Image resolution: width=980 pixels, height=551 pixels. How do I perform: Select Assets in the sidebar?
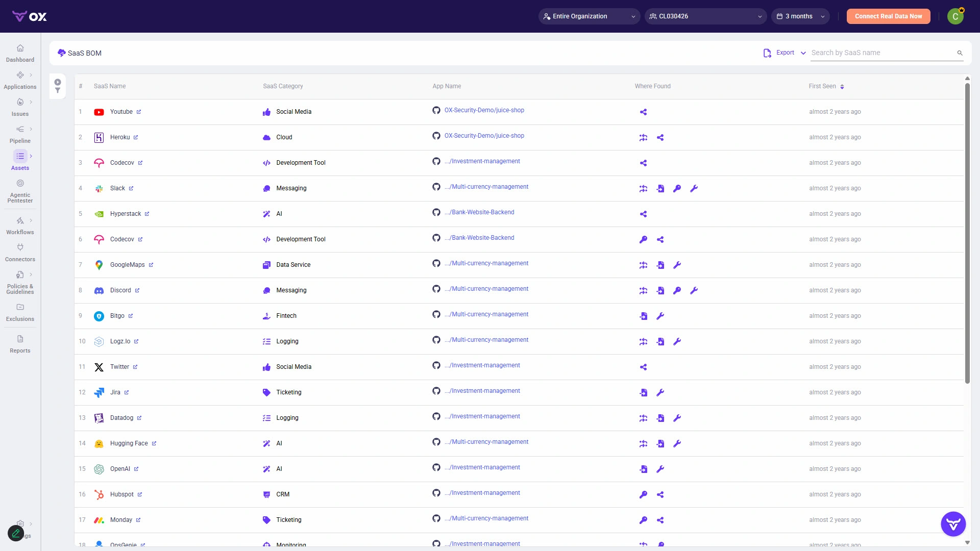pos(20,161)
